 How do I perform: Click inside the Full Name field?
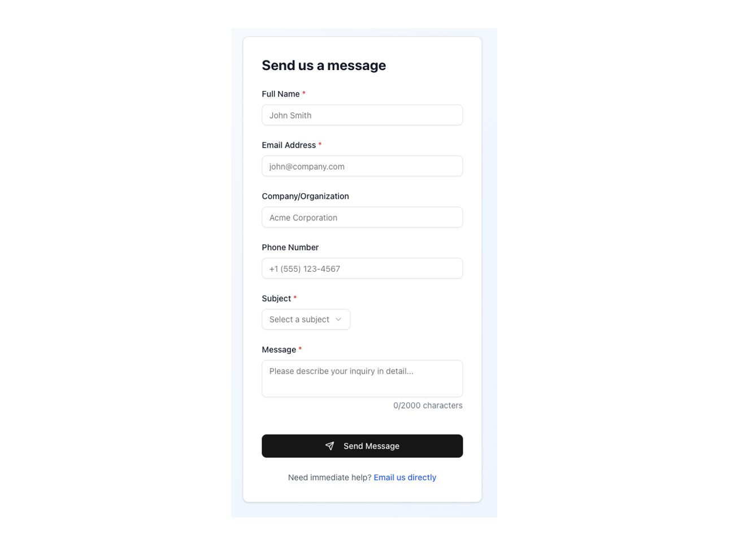[x=362, y=115]
